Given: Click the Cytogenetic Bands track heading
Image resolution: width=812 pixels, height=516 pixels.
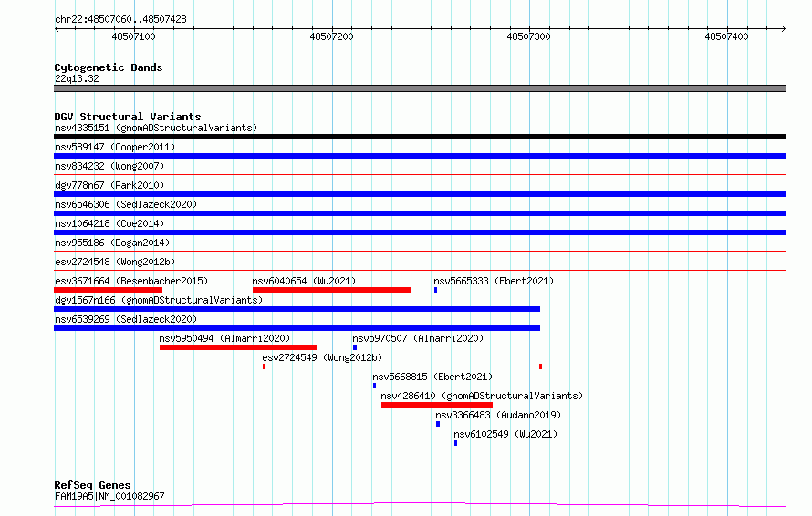Looking at the screenshot, I should pyautogui.click(x=109, y=67).
